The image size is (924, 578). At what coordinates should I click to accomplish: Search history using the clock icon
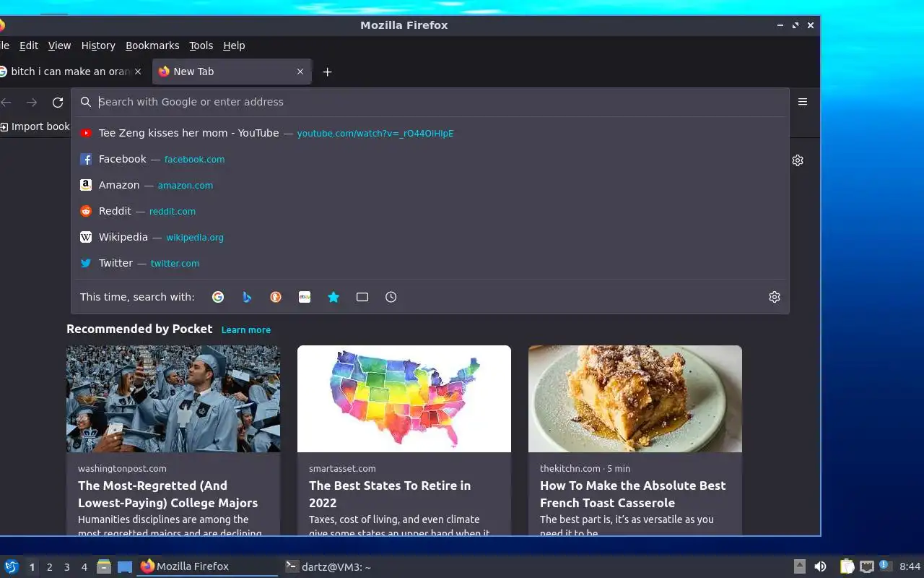tap(391, 297)
